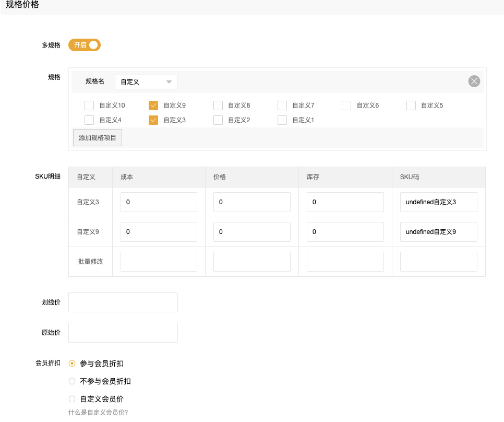Click the 批量修改 row label
The width and height of the screenshot is (504, 422).
click(90, 262)
